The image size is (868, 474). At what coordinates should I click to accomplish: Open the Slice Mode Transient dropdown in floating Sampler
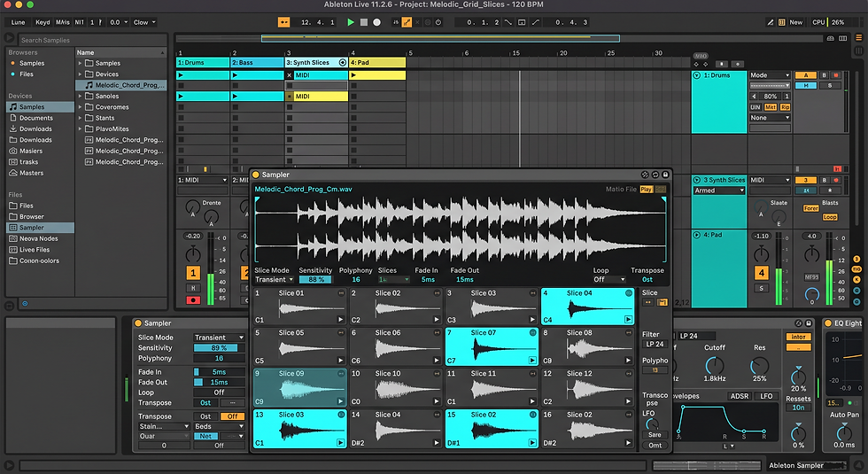pos(274,280)
